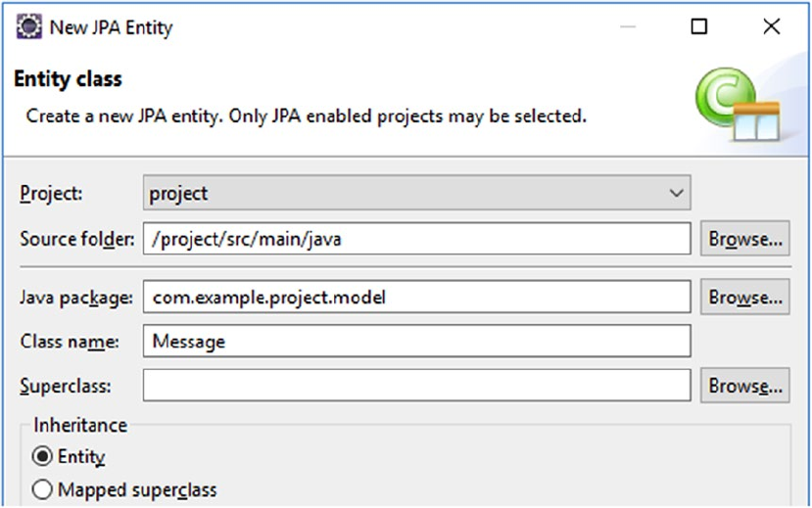
Task: Expand the Project dropdown arrow
Action: [676, 194]
